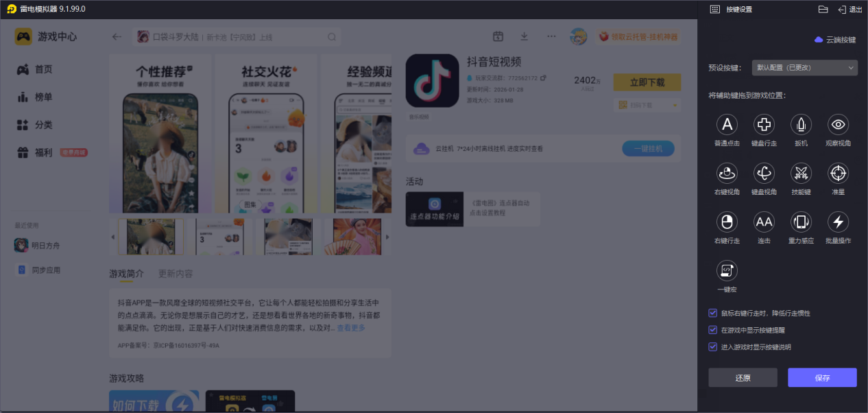
Task: Toggle 鼠标右键行走时，降低行走惯性 checkbox
Action: point(713,313)
